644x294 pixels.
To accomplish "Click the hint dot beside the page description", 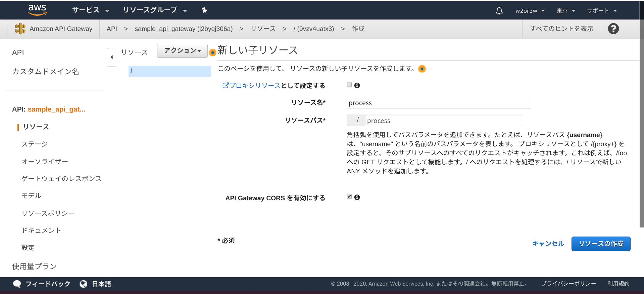I will tap(422, 69).
